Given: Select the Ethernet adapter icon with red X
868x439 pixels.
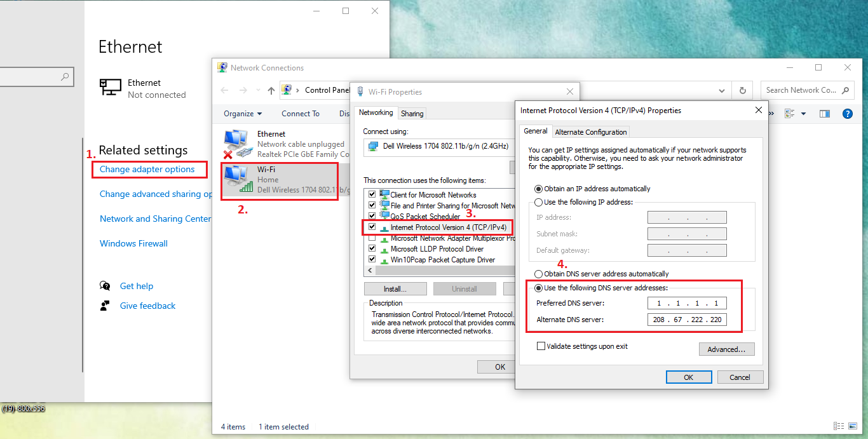Looking at the screenshot, I should point(236,144).
